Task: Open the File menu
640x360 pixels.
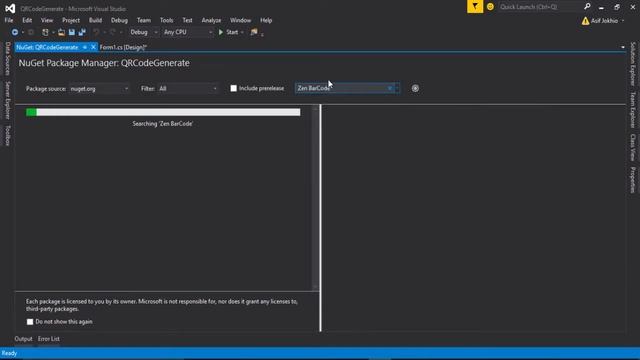Action: (x=9, y=20)
